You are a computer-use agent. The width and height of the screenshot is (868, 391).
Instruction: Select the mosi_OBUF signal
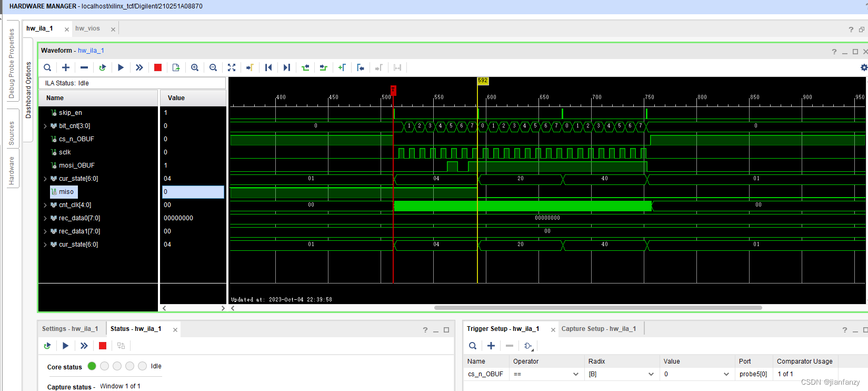76,165
